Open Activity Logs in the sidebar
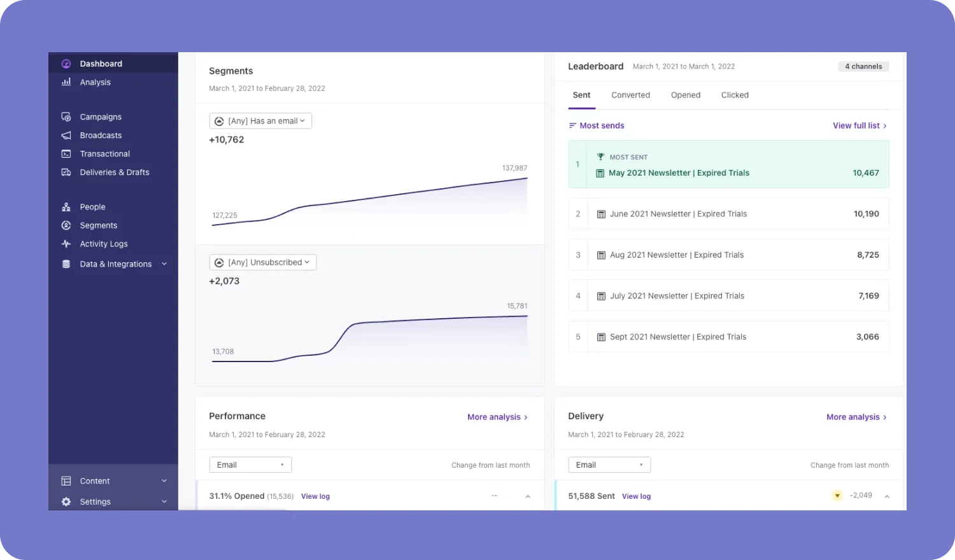 [x=113, y=244]
